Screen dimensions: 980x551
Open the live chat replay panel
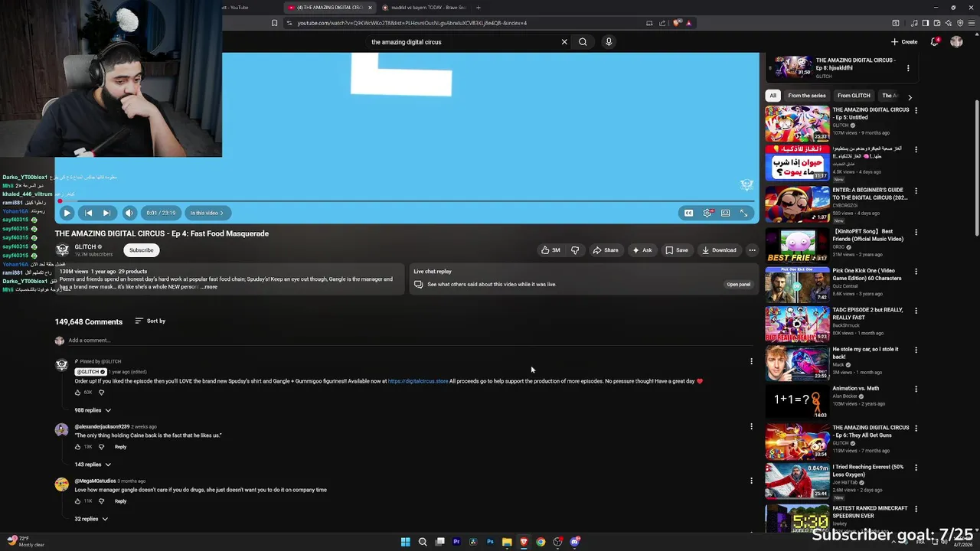pyautogui.click(x=738, y=285)
